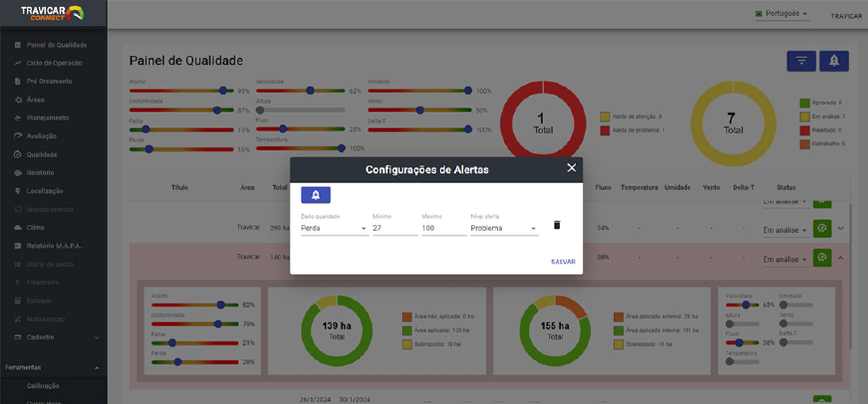868x404 pixels.
Task: Click the filter icon button
Action: tap(801, 61)
